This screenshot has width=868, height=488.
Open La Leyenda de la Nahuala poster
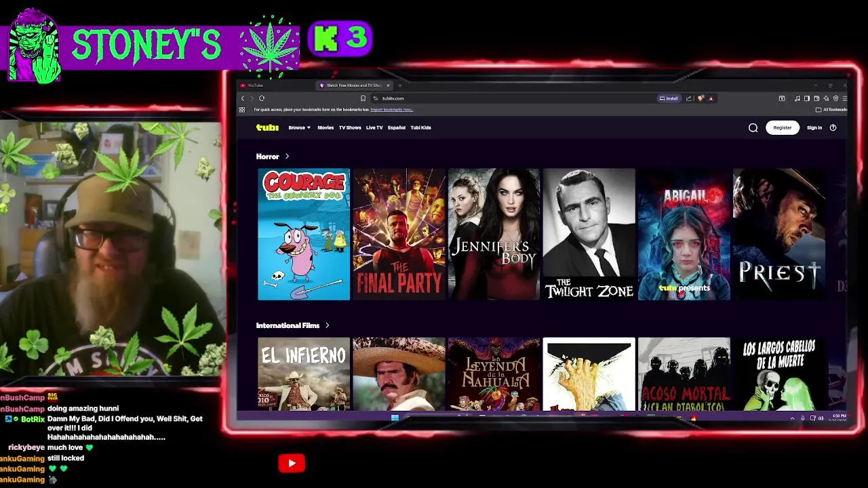(494, 374)
